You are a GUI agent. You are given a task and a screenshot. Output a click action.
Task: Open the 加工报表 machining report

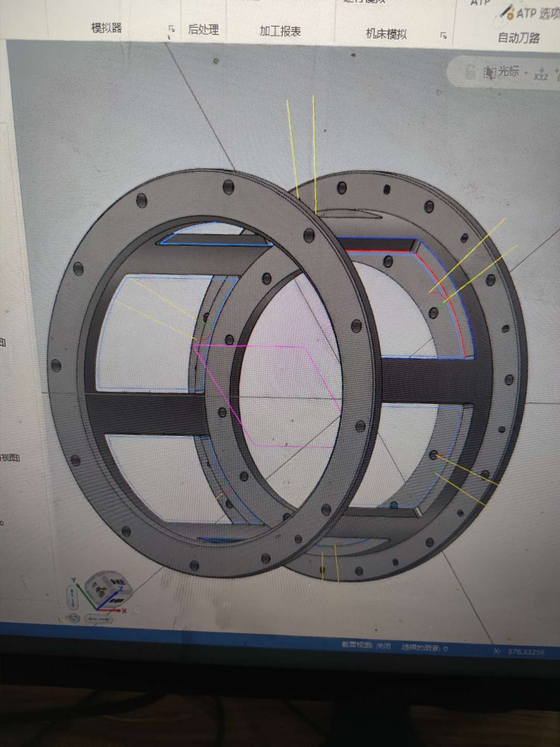(280, 31)
